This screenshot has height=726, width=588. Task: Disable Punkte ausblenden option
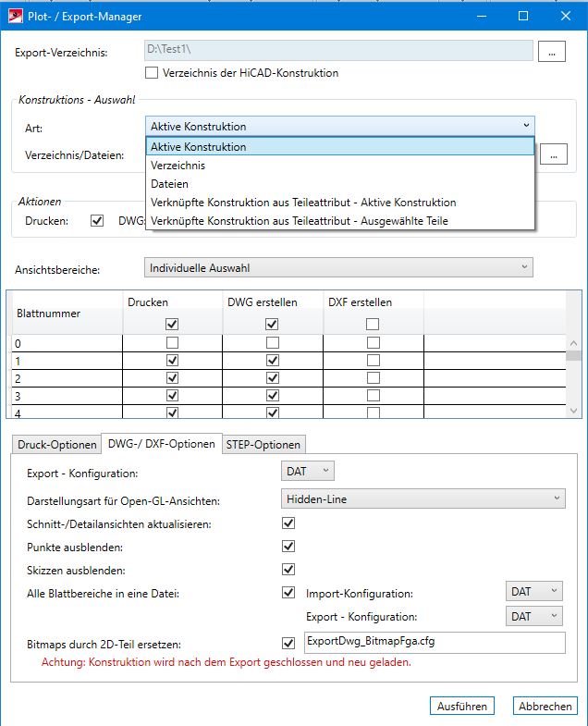point(288,547)
